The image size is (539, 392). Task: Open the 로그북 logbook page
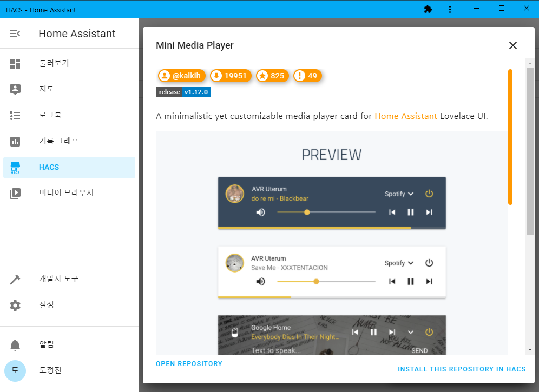[69, 115]
